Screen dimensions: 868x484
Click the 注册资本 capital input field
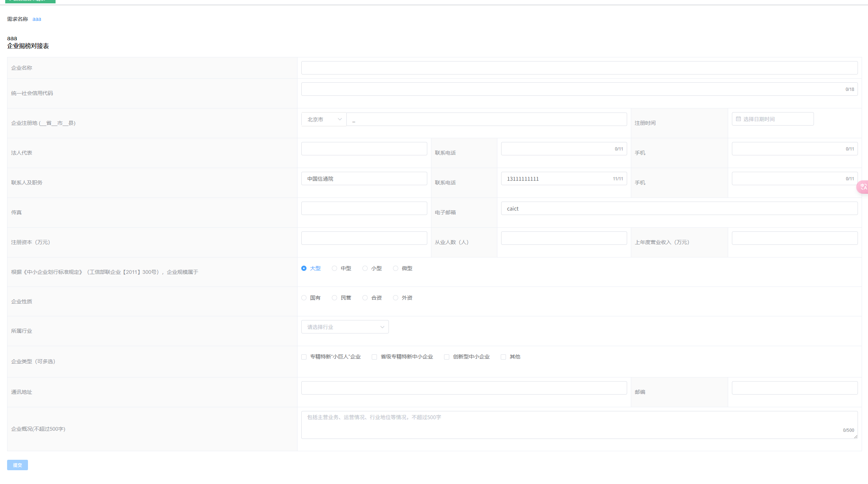pyautogui.click(x=364, y=238)
